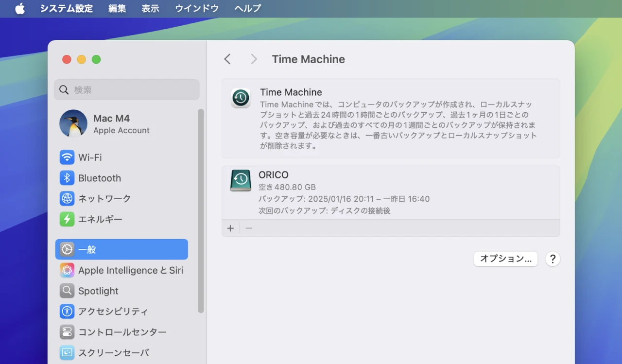Click the 検索 search field
This screenshot has height=364, width=622.
[127, 90]
